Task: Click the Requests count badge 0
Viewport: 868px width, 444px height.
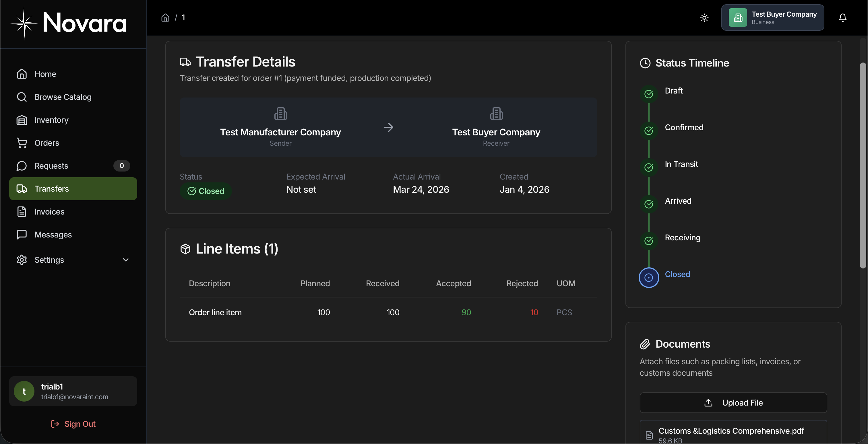Action: pyautogui.click(x=122, y=165)
